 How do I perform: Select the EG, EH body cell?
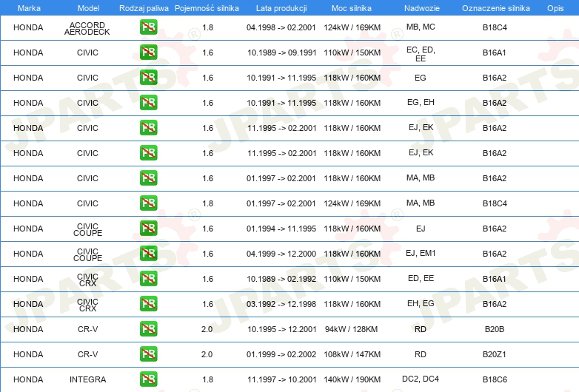pyautogui.click(x=421, y=102)
